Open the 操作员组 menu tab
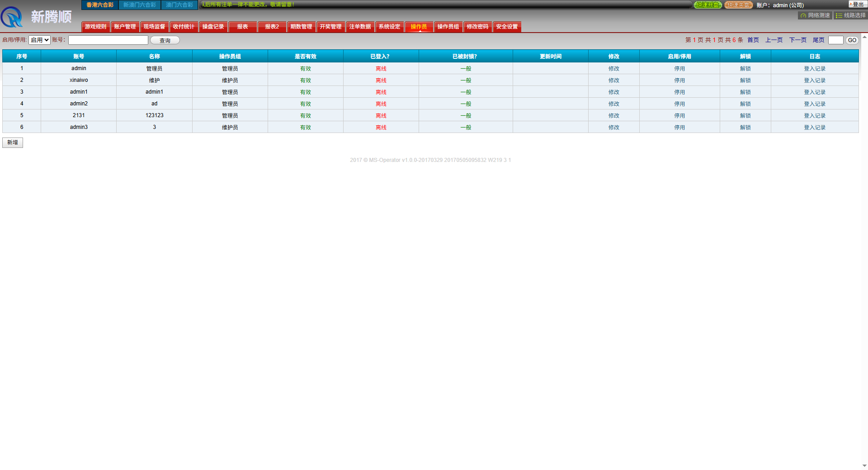 tap(448, 27)
